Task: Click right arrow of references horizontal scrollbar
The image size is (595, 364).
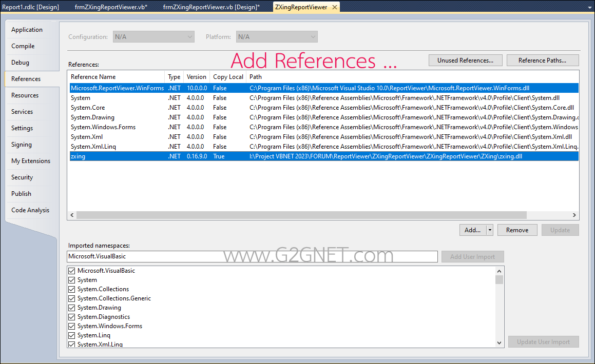Action: pyautogui.click(x=574, y=215)
